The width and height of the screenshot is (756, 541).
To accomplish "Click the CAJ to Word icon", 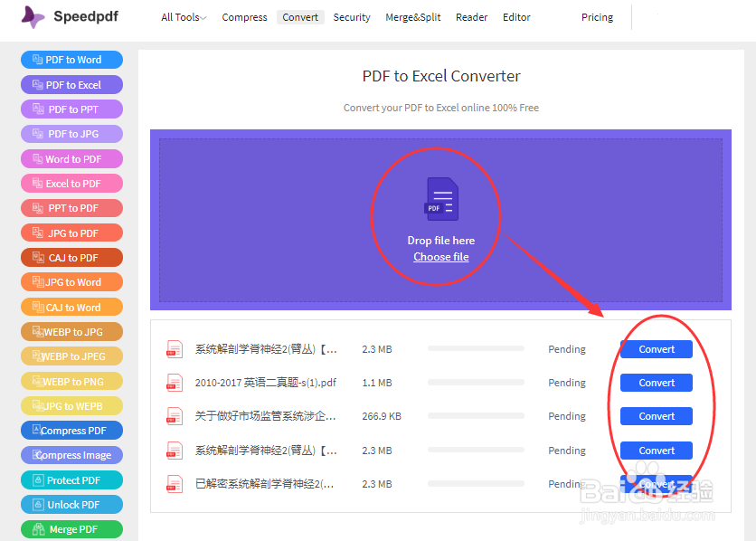I will 38,306.
